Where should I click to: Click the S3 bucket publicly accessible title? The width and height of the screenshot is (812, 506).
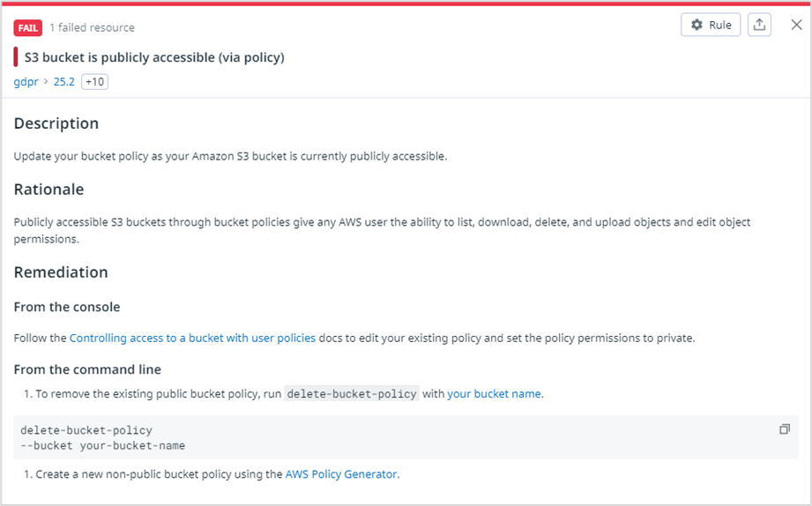pos(154,57)
